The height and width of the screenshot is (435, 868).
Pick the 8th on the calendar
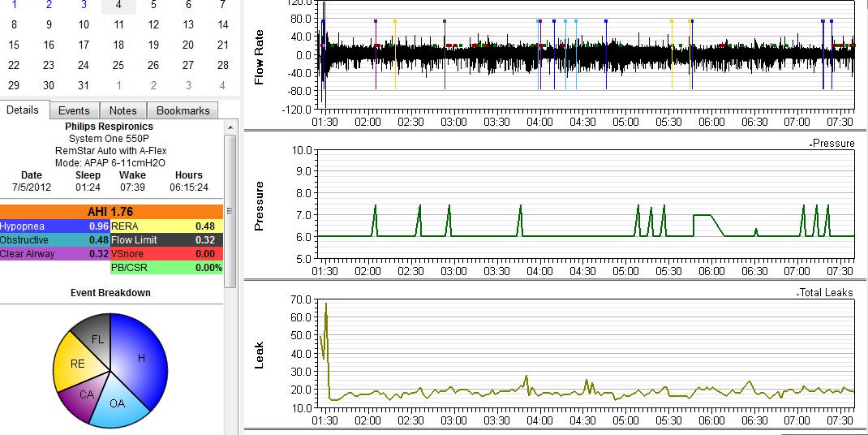14,24
